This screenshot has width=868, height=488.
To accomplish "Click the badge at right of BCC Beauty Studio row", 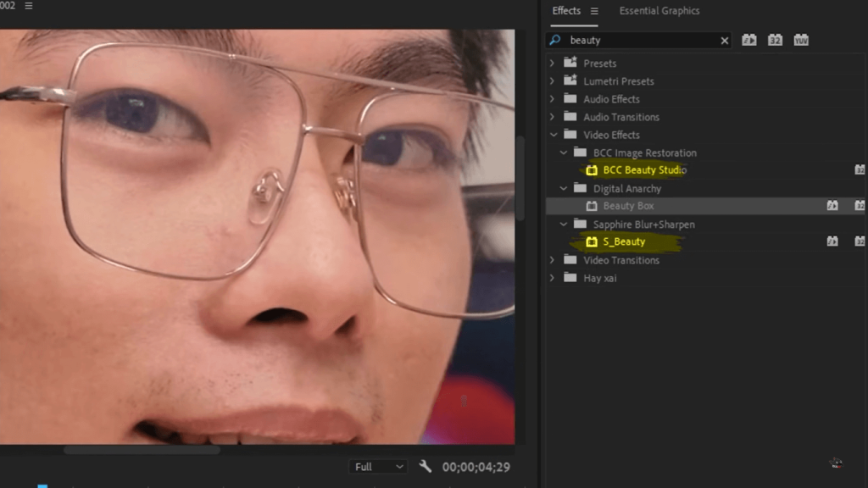I will coord(860,169).
